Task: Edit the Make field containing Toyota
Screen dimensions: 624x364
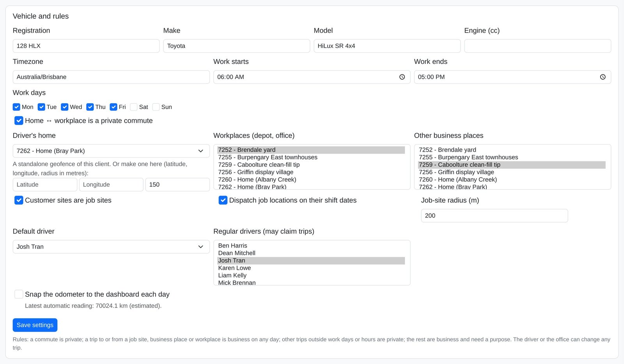Action: [237, 46]
